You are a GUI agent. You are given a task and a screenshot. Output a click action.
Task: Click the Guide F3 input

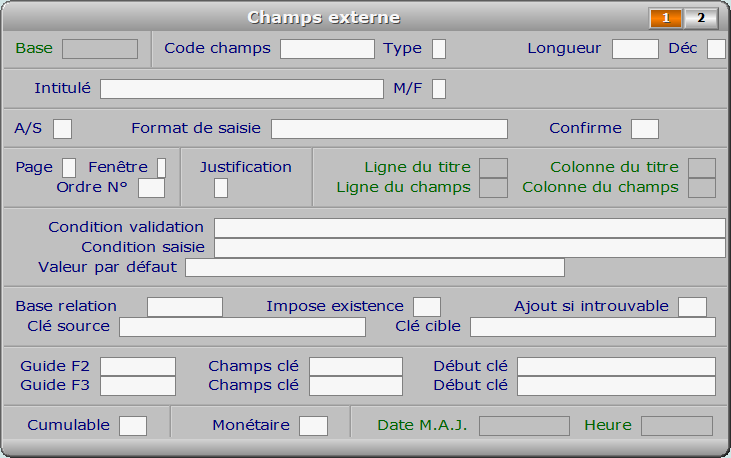(138, 386)
